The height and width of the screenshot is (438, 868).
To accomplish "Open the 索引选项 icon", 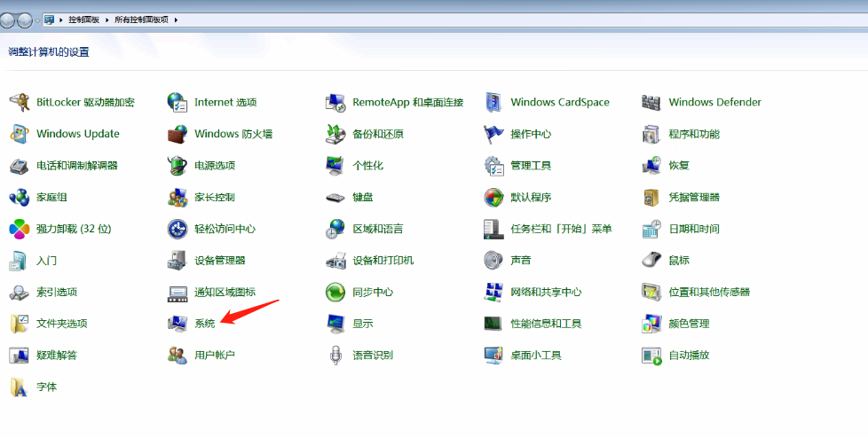I will [20, 292].
